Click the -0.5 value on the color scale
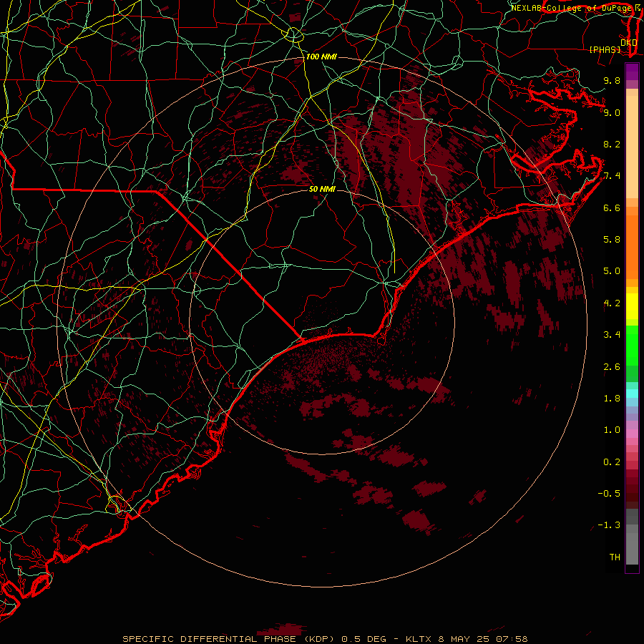Viewport: 644px width, 644px height. click(x=609, y=494)
